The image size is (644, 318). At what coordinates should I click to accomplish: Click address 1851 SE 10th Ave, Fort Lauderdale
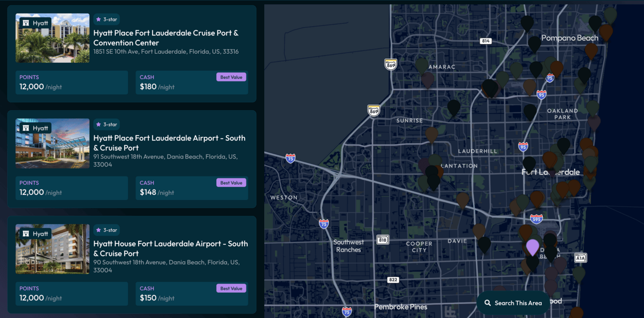(166, 52)
